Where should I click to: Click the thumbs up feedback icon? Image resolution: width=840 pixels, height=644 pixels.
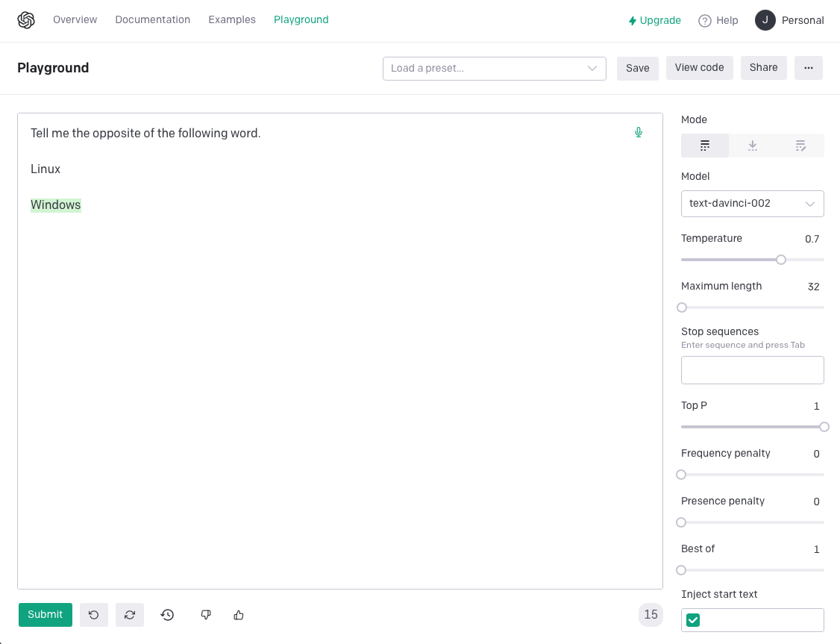point(239,615)
